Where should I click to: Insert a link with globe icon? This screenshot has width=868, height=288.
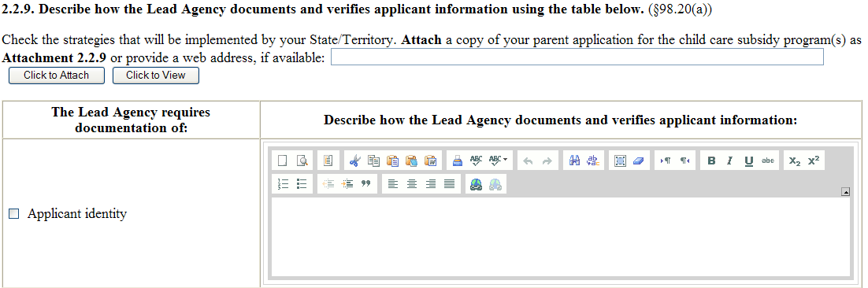click(x=476, y=184)
